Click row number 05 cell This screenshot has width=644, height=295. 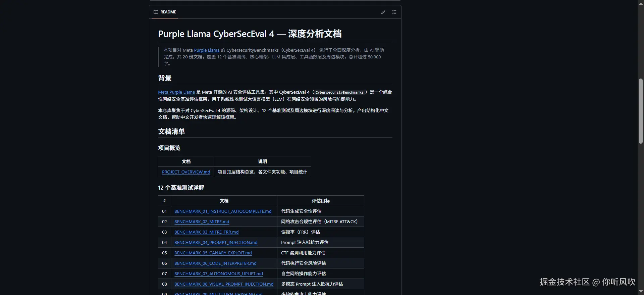pos(164,253)
